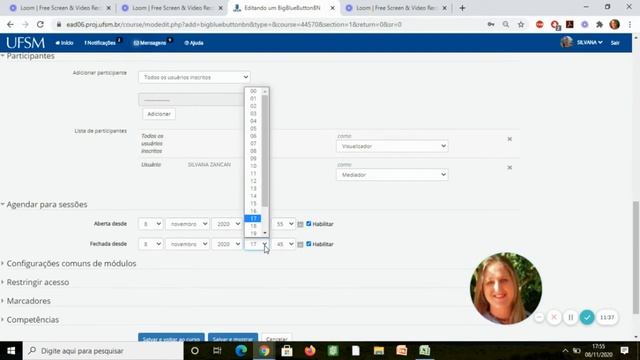Remove 'Todos os usuários inscritos' participant row
Screen dimensions: 640x360
509,139
